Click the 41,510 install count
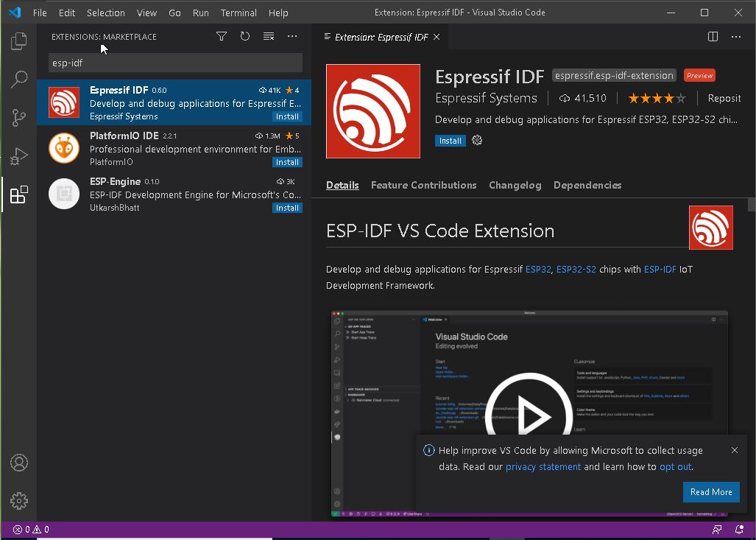Image resolution: width=756 pixels, height=540 pixels. tap(583, 99)
